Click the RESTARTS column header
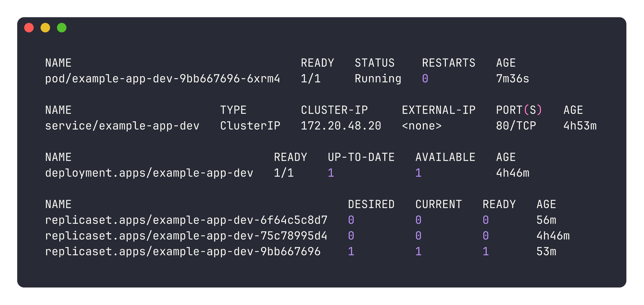Viewport: 644px width, 305px height. (x=449, y=63)
